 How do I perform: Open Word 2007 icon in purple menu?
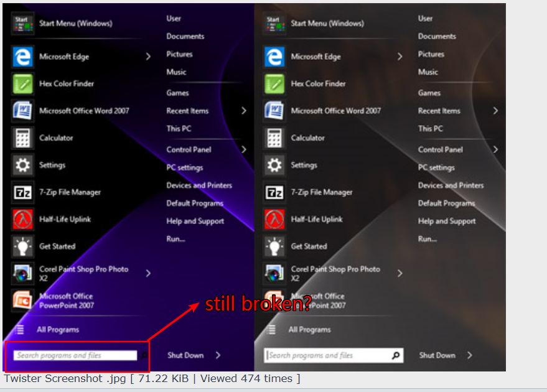pos(22,111)
